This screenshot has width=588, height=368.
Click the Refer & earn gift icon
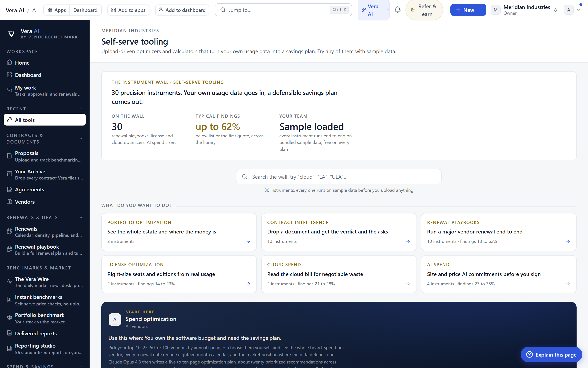(x=413, y=10)
